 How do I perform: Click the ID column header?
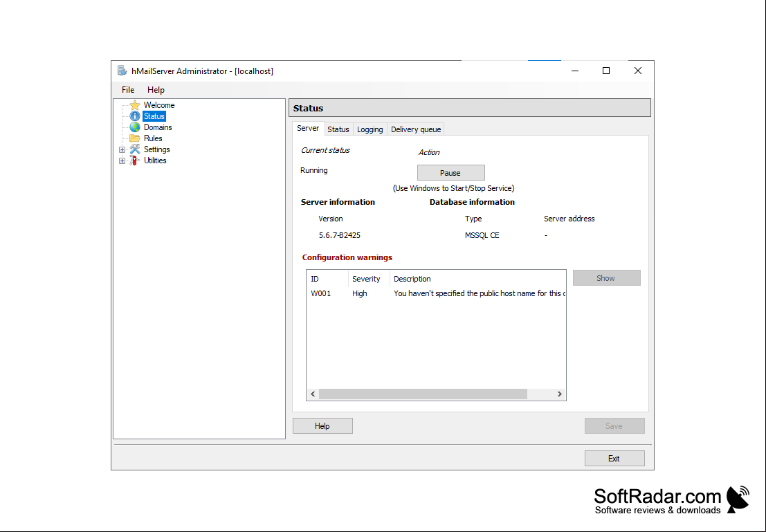327,279
